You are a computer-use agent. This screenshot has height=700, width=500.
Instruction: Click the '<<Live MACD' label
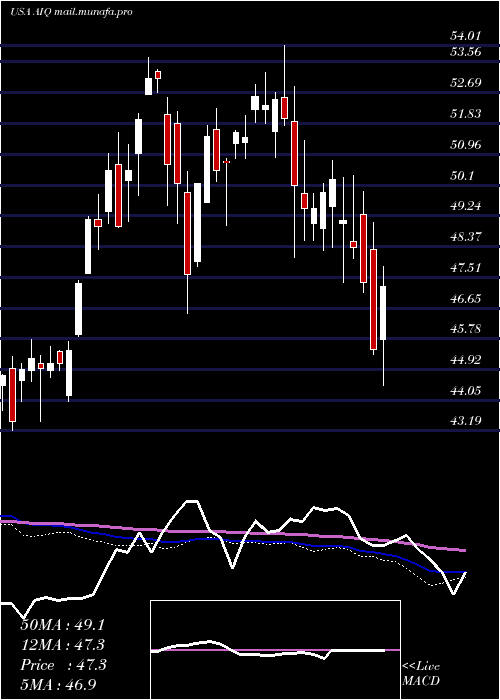[421, 674]
